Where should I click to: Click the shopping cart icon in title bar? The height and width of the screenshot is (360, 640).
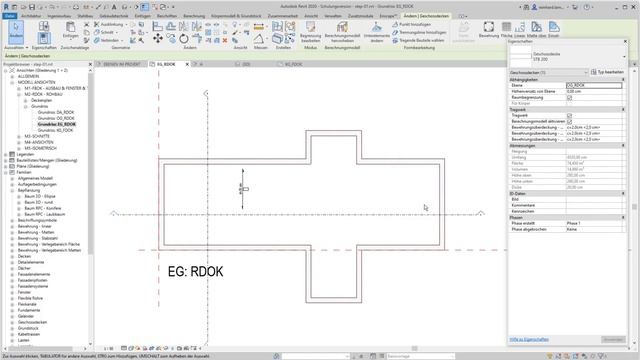(575, 7)
